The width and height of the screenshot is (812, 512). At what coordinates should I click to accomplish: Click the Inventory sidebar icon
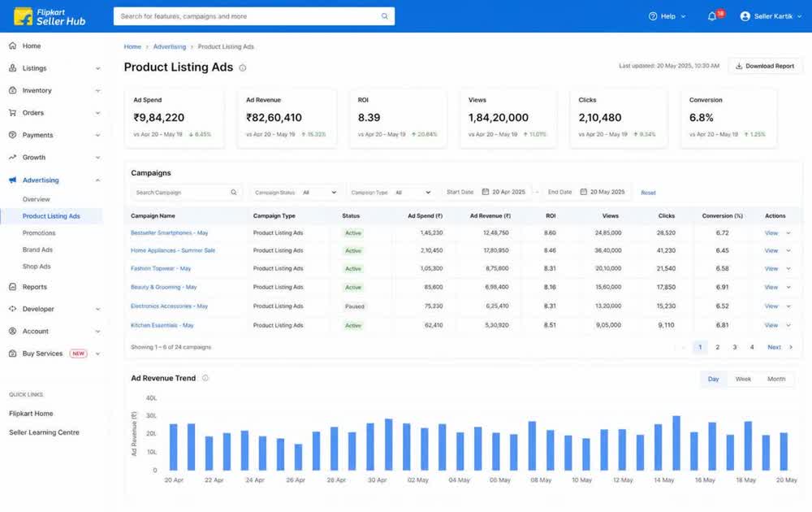12,90
